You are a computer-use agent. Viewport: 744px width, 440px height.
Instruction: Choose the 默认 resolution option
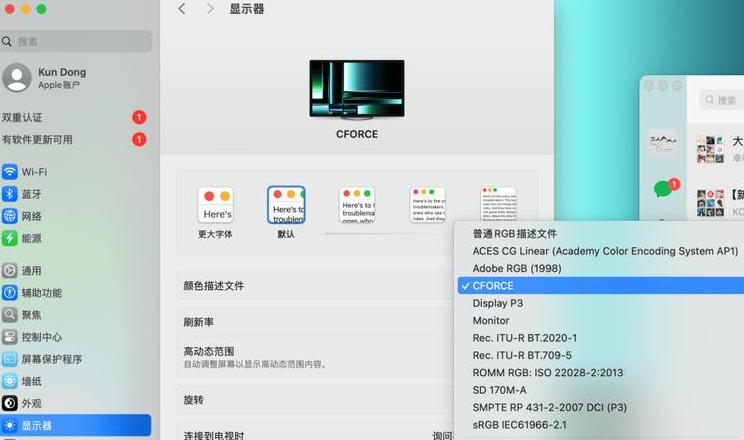tap(286, 212)
